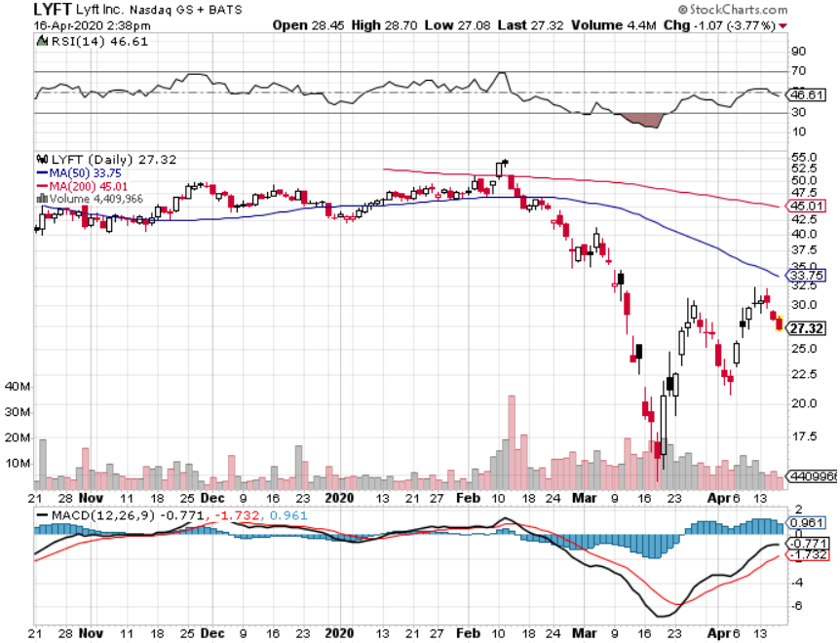Click the shaded oversold RSI region

pyautogui.click(x=643, y=120)
